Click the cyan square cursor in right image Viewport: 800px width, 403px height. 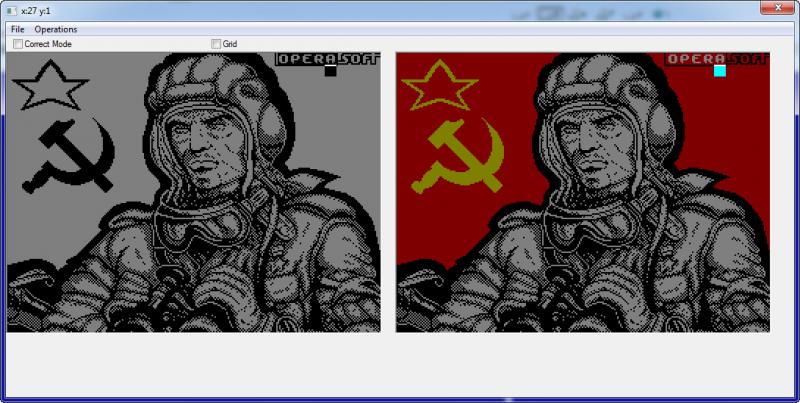719,71
